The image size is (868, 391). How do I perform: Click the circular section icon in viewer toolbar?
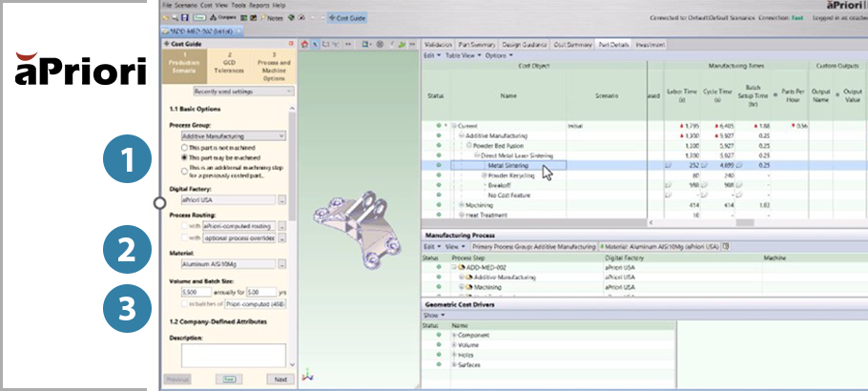[x=380, y=44]
